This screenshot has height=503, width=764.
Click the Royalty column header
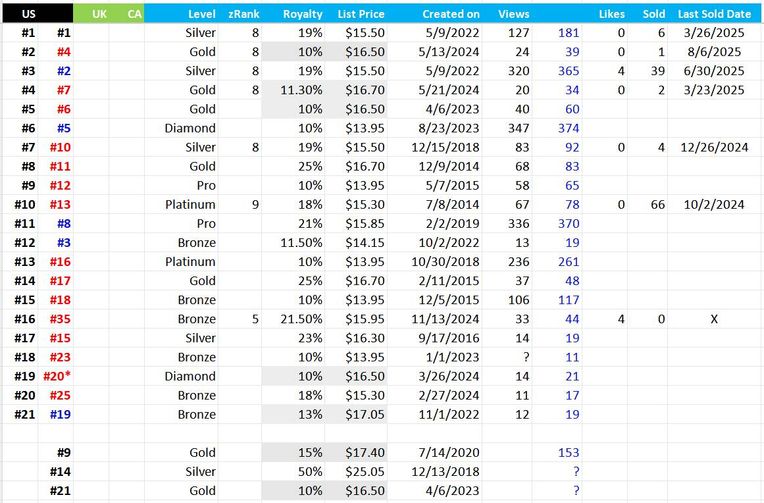302,14
